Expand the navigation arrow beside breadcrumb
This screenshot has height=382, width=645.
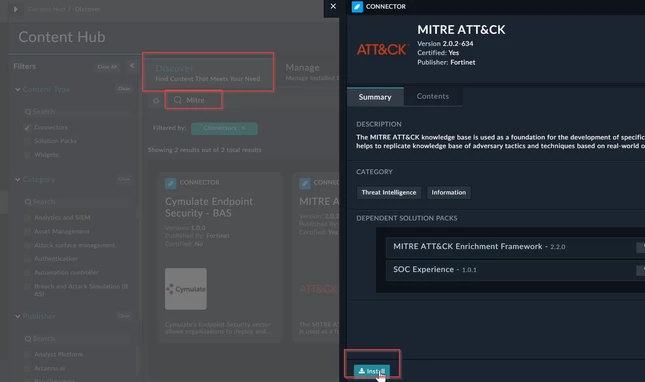tap(16, 9)
